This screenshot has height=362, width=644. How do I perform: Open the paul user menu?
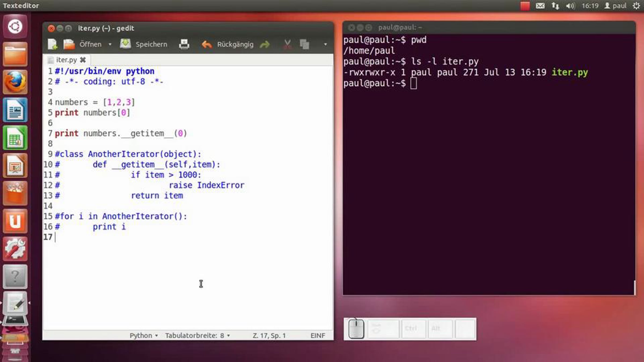[x=616, y=6]
